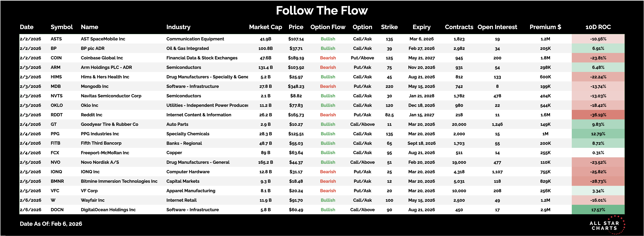Click the Premium $ column header

coord(545,27)
